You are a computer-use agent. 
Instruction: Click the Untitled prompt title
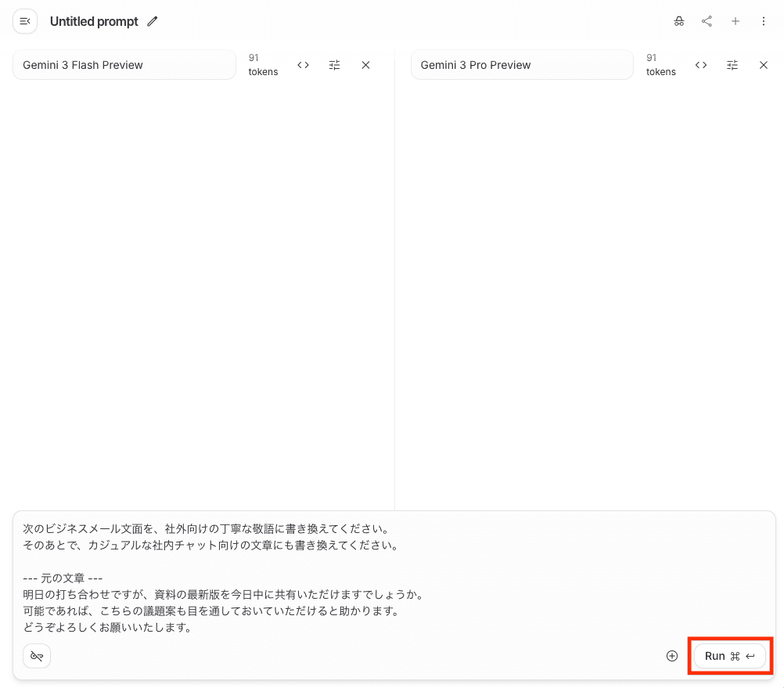94,21
